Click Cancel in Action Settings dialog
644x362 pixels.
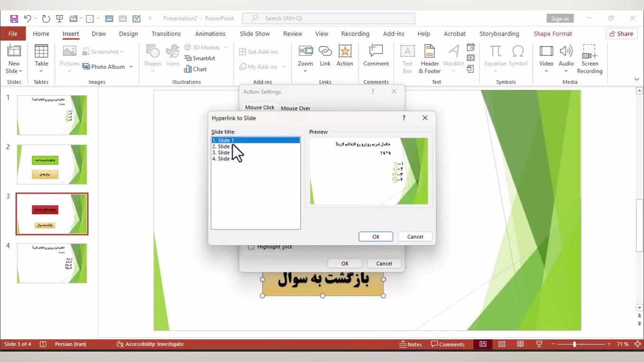point(384,263)
